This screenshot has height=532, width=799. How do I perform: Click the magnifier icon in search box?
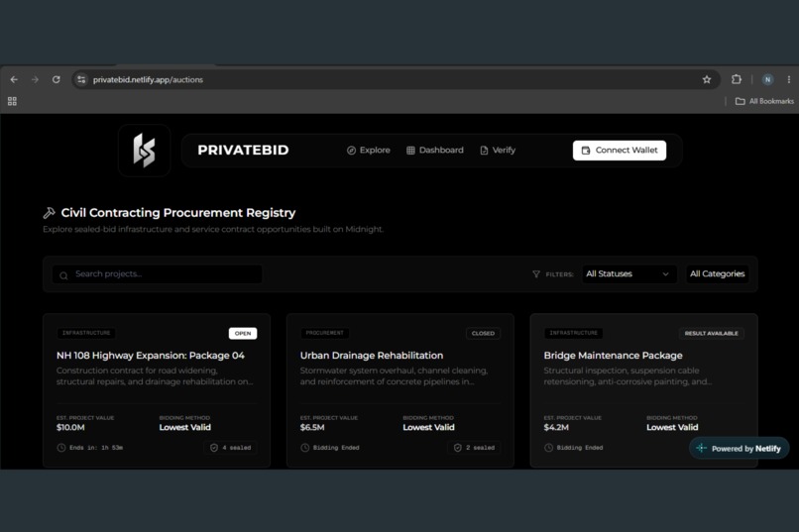(x=63, y=275)
